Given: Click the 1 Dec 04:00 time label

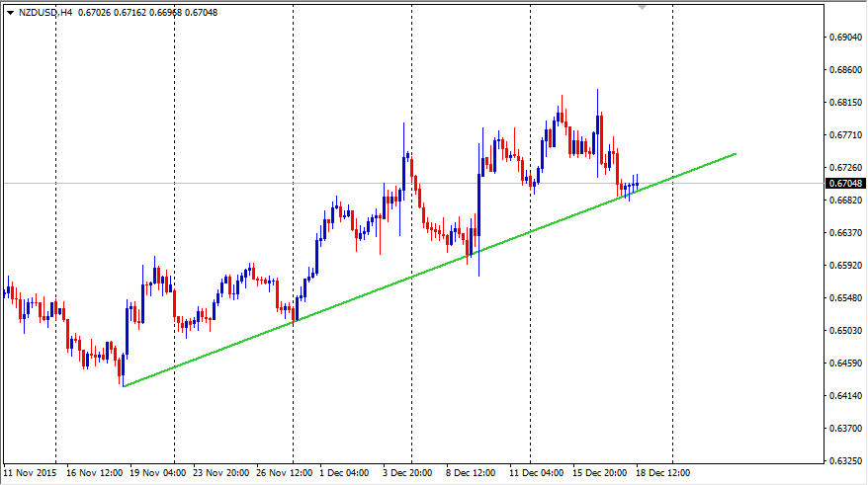Looking at the screenshot, I should (344, 473).
